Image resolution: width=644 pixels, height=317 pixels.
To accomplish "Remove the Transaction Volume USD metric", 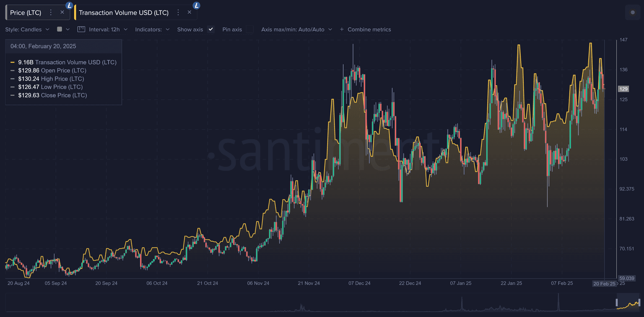I will [x=190, y=13].
